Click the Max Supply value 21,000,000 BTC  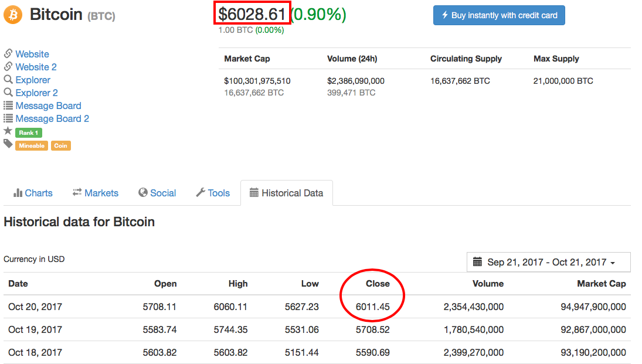pyautogui.click(x=563, y=81)
